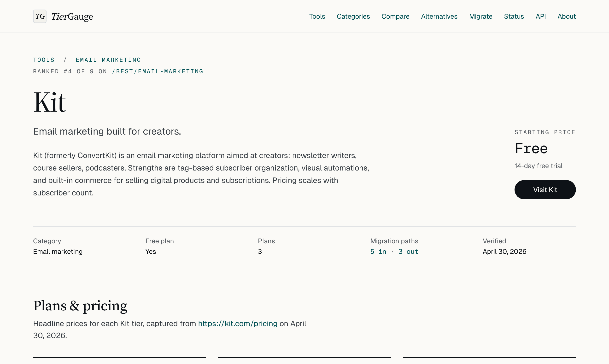Image resolution: width=609 pixels, height=364 pixels.
Task: Click the 'RANKED #4 OF 9 ON' text
Action: 70,71
